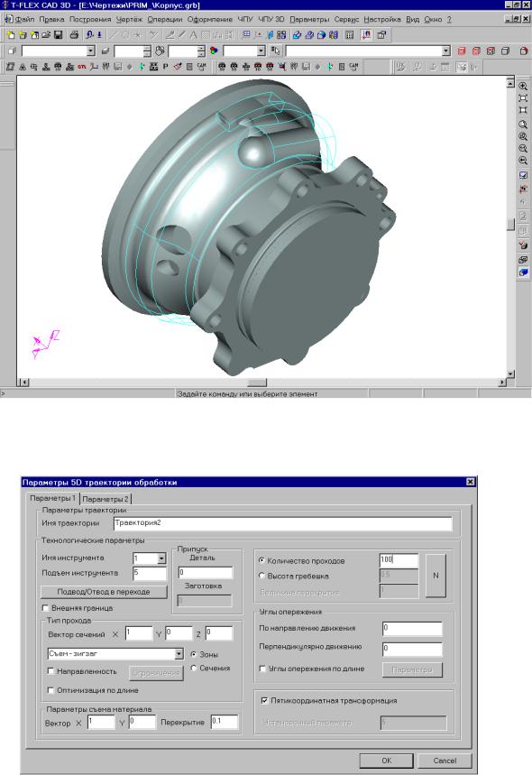Click the Подъем инструмента field
The height and width of the screenshot is (775, 532).
(x=151, y=573)
